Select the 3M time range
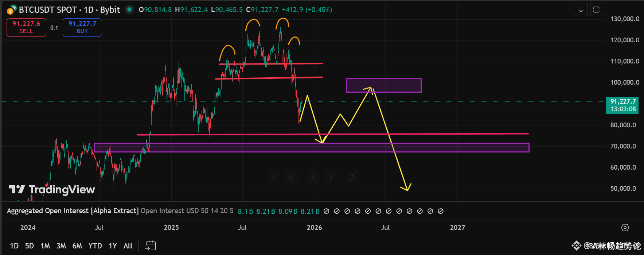The height and width of the screenshot is (255, 644). [x=61, y=246]
